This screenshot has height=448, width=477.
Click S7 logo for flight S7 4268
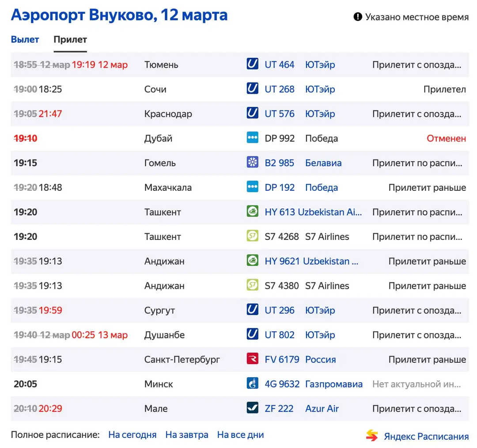tap(252, 236)
